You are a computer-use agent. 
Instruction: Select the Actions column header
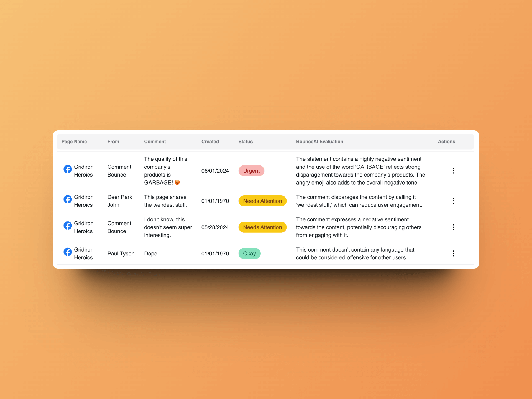[446, 141]
